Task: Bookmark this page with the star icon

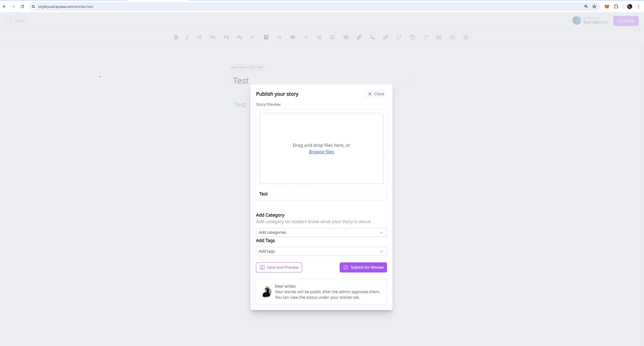Action: [594, 7]
